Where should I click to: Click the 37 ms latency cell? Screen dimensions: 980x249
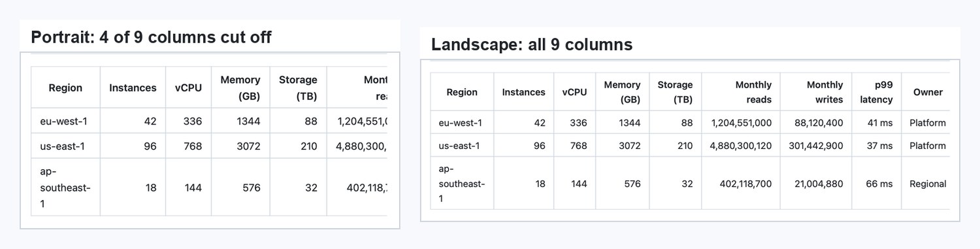[876, 146]
